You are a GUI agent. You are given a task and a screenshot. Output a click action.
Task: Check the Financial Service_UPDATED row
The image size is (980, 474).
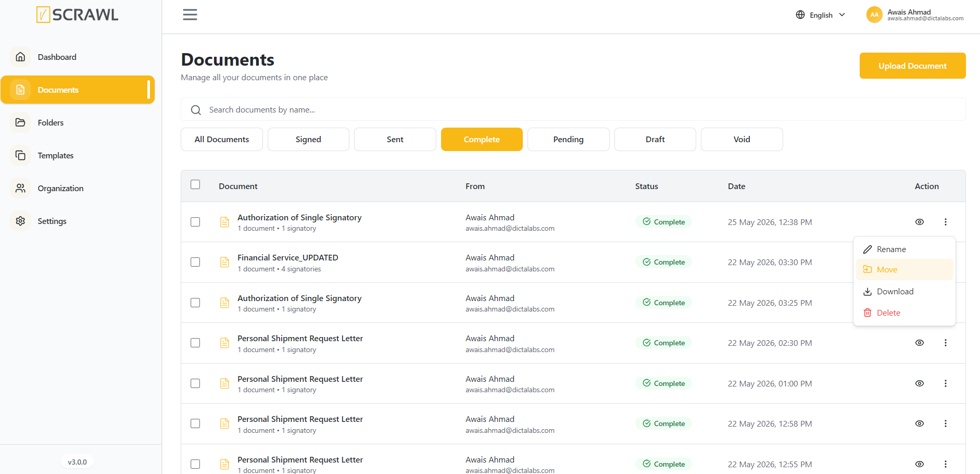pyautogui.click(x=195, y=262)
